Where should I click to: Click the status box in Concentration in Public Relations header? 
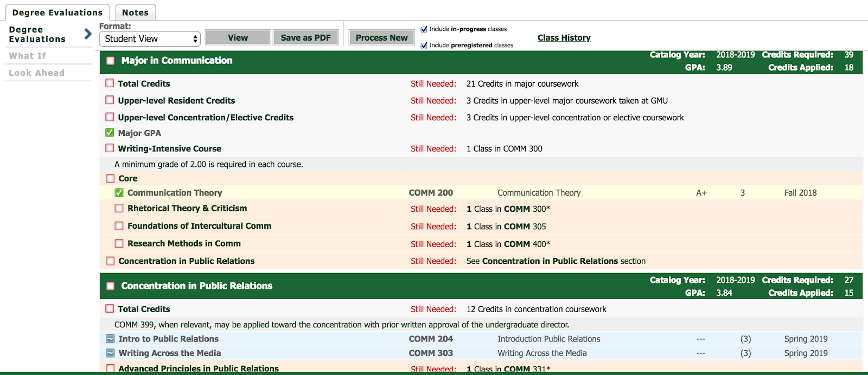coord(111,286)
